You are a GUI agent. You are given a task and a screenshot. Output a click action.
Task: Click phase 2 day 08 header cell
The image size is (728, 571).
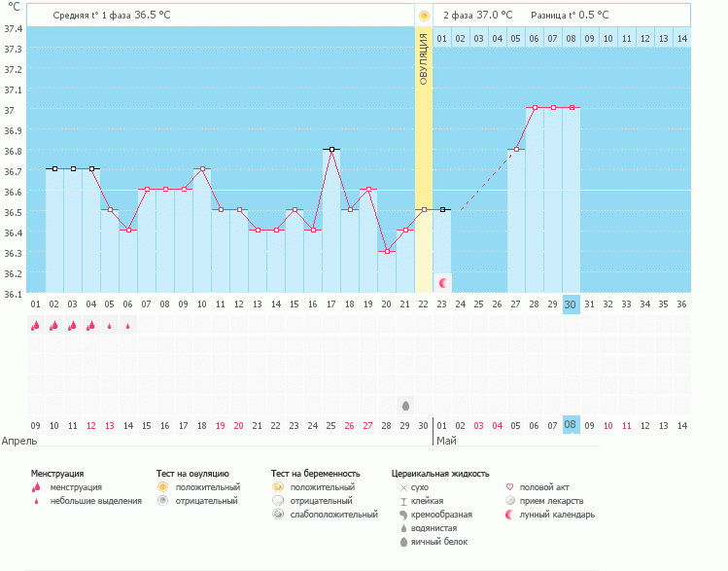coord(571,38)
